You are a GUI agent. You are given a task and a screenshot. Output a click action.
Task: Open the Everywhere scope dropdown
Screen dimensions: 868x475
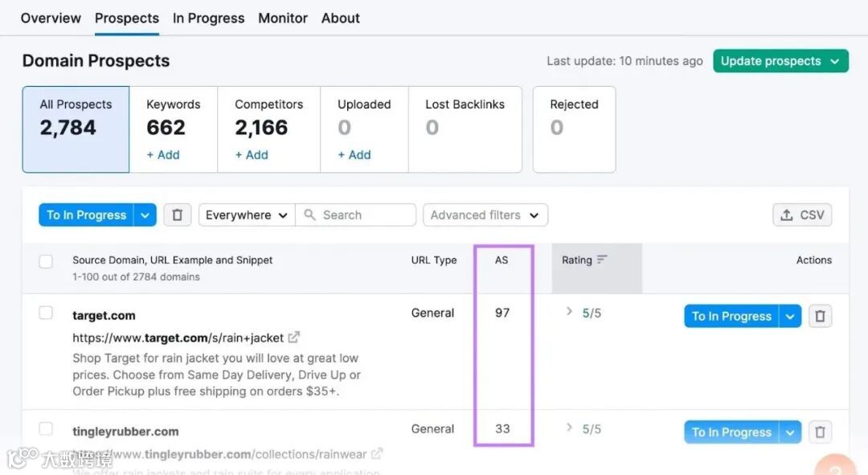(246, 215)
